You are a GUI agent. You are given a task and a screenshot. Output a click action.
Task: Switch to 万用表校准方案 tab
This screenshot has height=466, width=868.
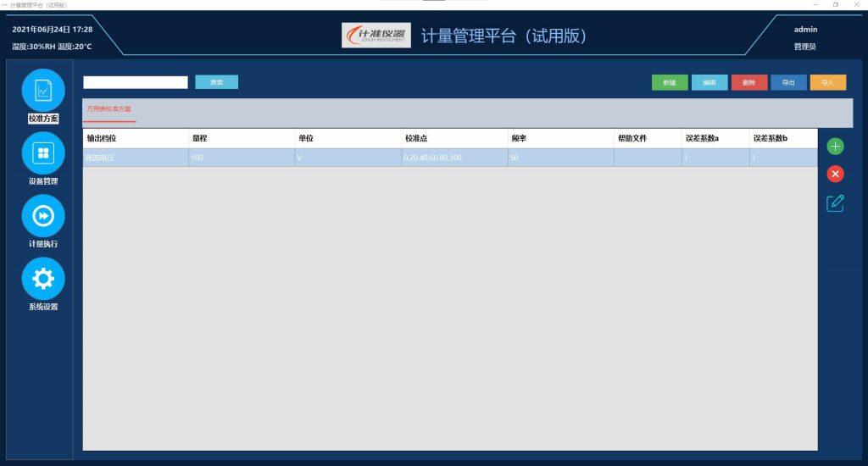point(109,109)
